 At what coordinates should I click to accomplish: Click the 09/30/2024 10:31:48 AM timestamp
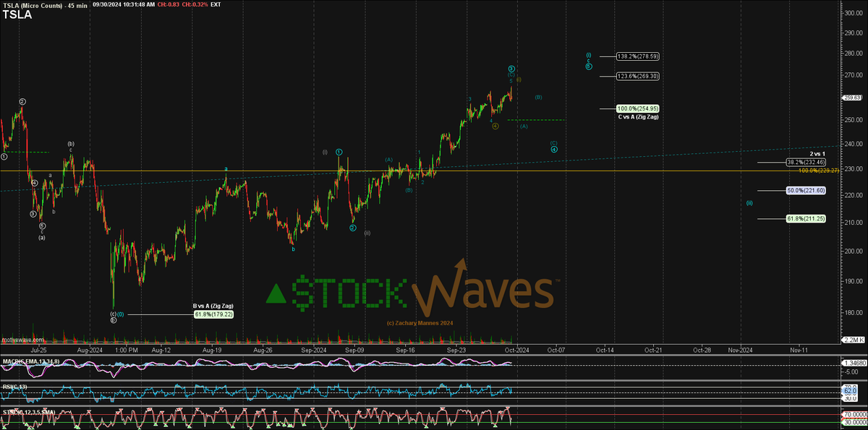tap(124, 5)
